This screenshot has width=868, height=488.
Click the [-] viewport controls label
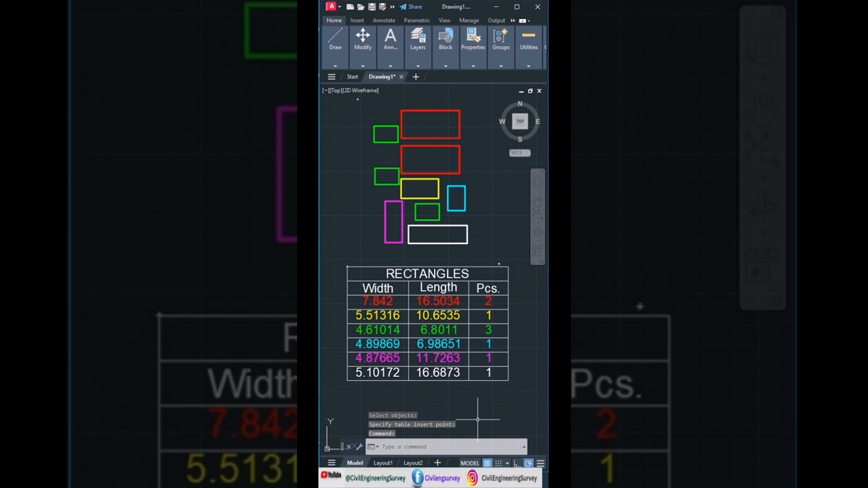click(x=325, y=90)
